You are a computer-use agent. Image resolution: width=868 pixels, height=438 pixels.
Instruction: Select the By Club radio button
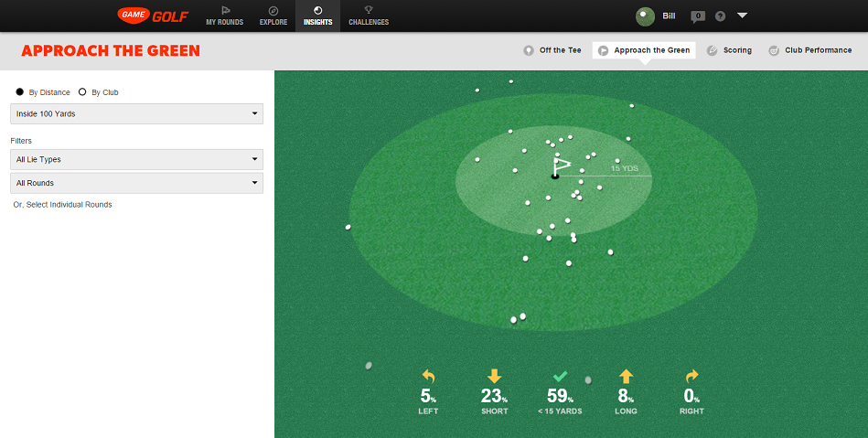coord(82,92)
